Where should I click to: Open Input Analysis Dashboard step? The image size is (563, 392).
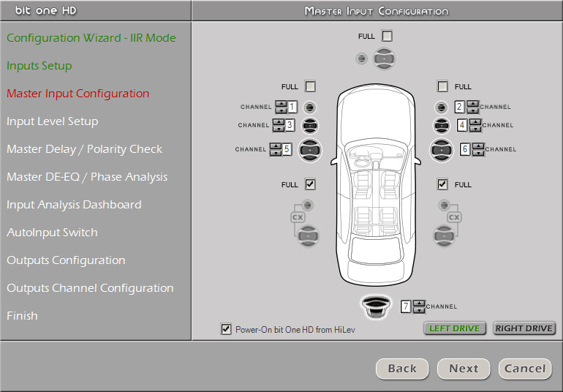(74, 205)
